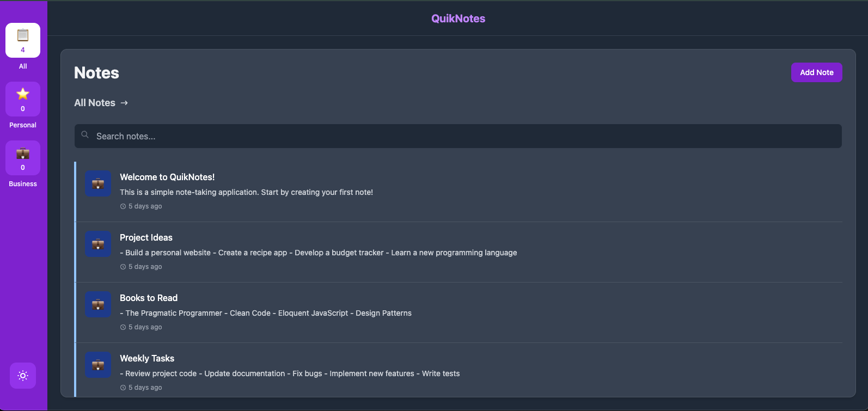This screenshot has height=411, width=868.
Task: Click the All Notes heading
Action: pos(95,103)
